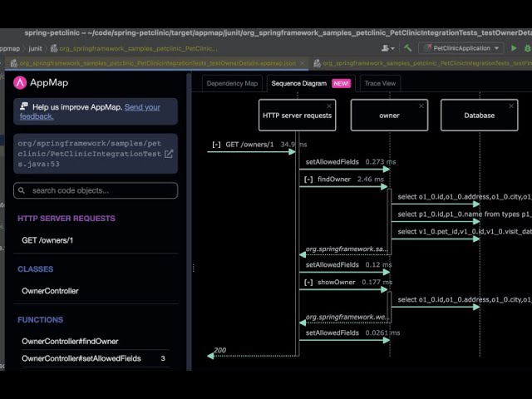This screenshot has height=399, width=532.
Task: Click select v1_0.pet_id visit query
Action: pos(465,231)
